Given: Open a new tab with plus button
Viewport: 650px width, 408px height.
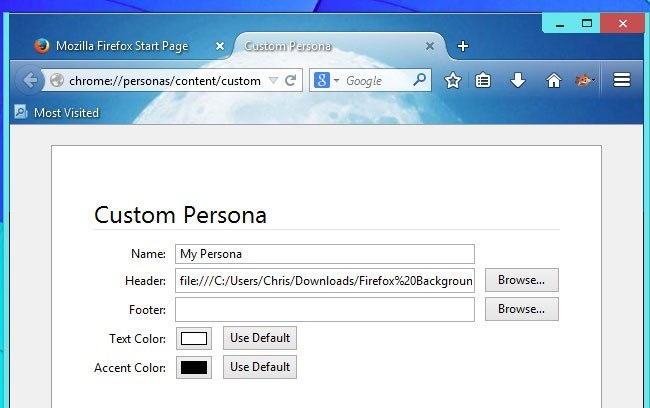Looking at the screenshot, I should [x=463, y=46].
